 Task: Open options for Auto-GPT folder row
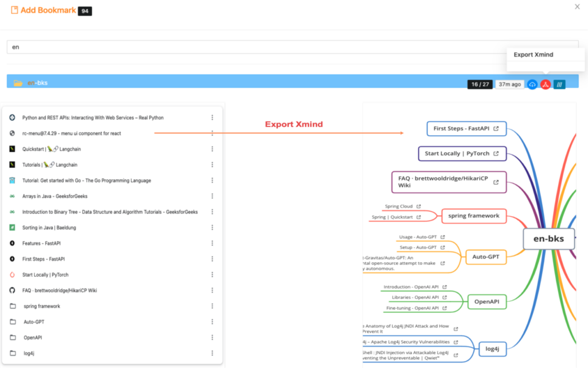(212, 322)
